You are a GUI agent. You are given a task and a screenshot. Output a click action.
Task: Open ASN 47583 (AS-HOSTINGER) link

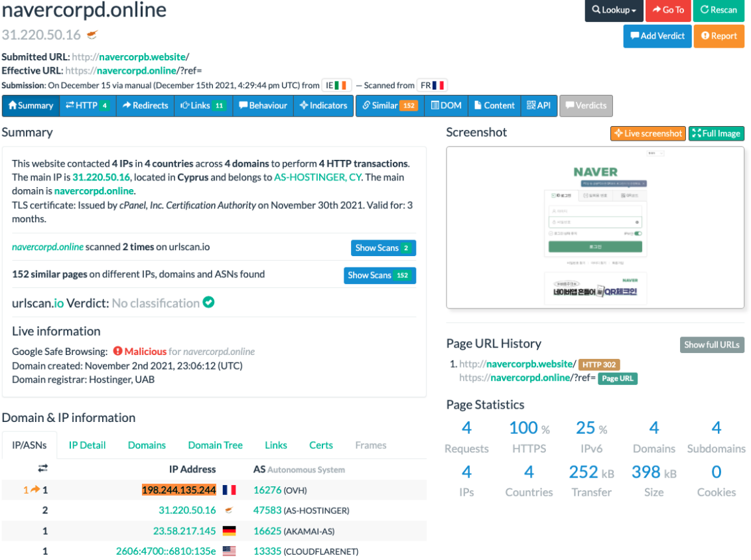coord(267,511)
